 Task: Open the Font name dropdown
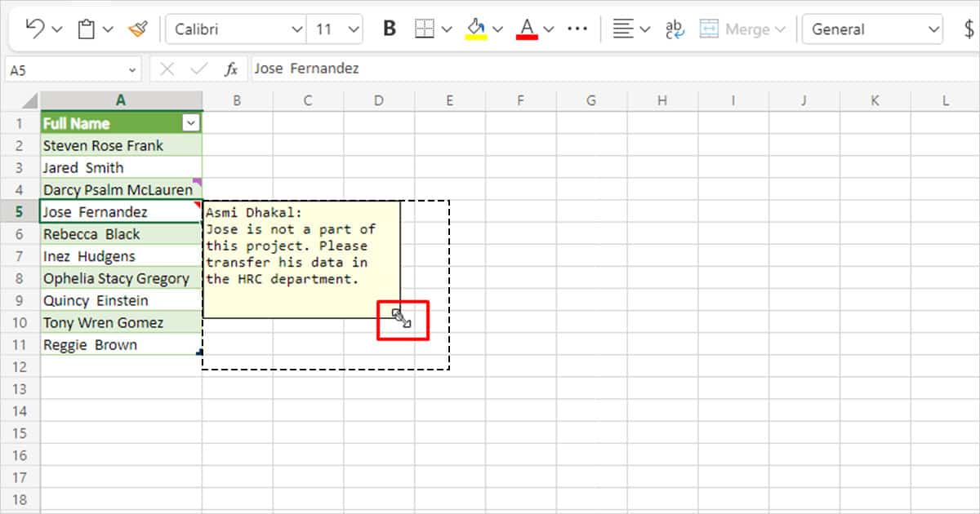[x=235, y=29]
